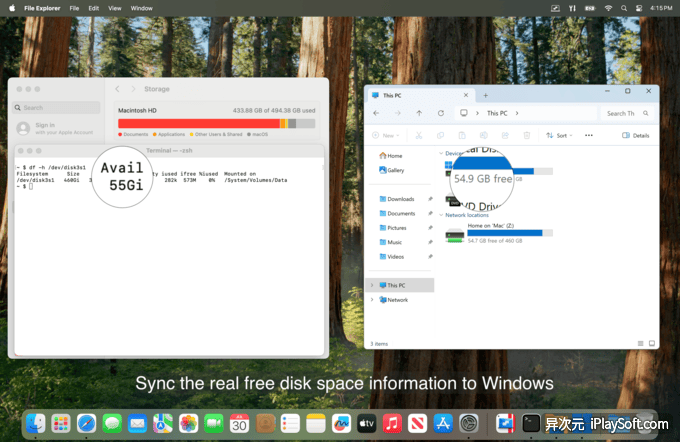Click Sign in with your Apple Account
Screen dimensions: 680x442
pyautogui.click(x=55, y=128)
